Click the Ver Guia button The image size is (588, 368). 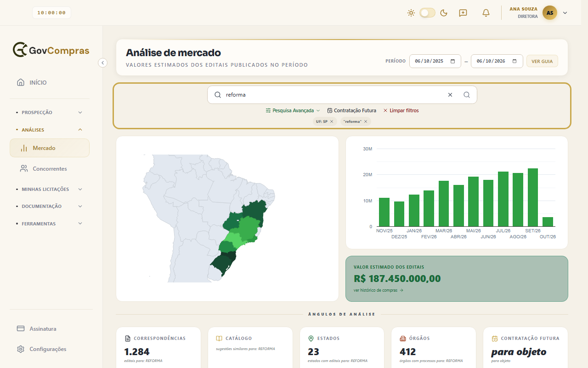tap(542, 61)
